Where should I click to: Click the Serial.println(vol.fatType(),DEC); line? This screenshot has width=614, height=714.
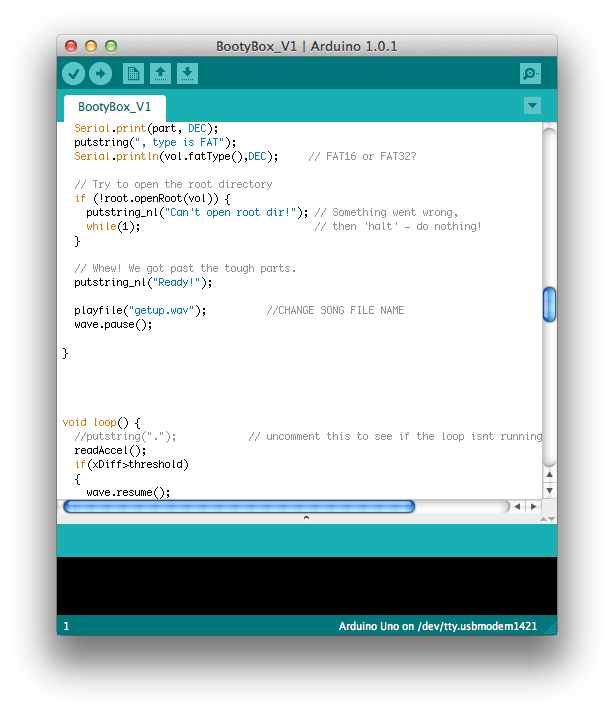176,157
